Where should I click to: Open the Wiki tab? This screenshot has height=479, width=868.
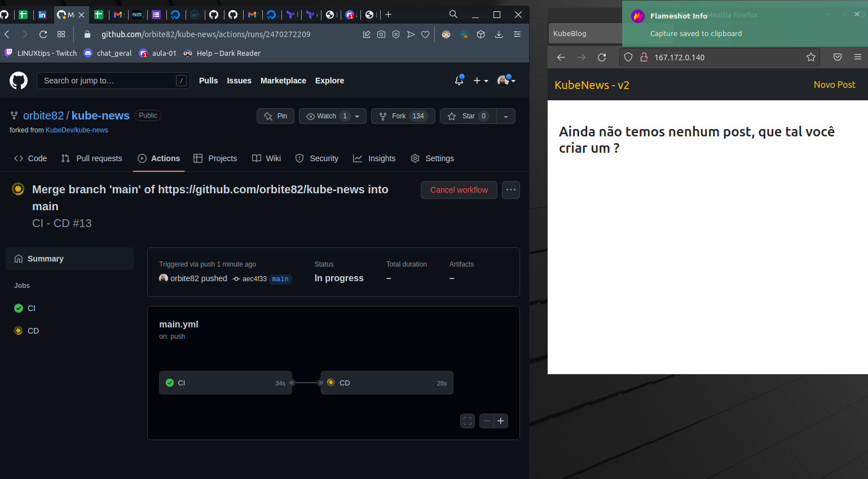coord(266,158)
